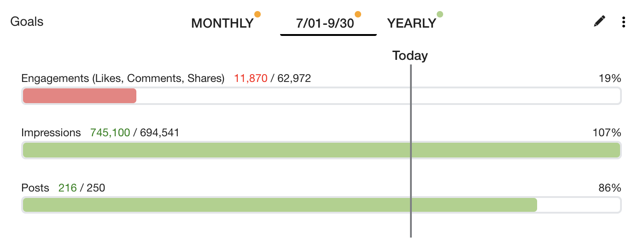Screen dimensions: 644x244
Task: Open the YEARLY goals tab
Action: tap(411, 23)
